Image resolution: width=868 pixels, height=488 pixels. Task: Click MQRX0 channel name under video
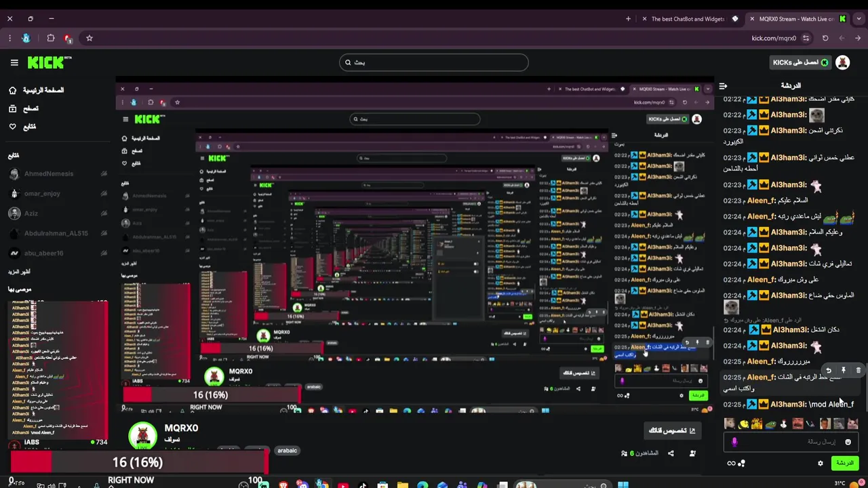181,428
